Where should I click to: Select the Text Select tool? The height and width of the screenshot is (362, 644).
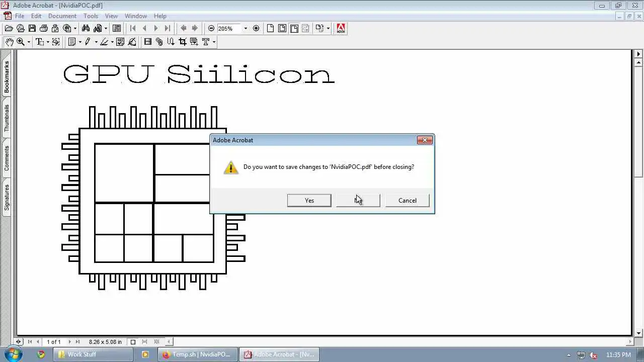tap(40, 42)
